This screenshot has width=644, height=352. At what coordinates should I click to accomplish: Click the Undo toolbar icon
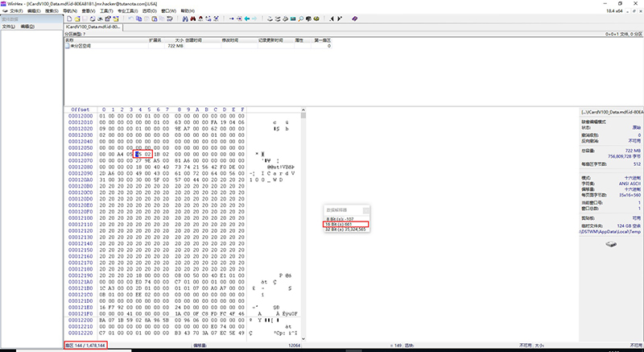131,19
